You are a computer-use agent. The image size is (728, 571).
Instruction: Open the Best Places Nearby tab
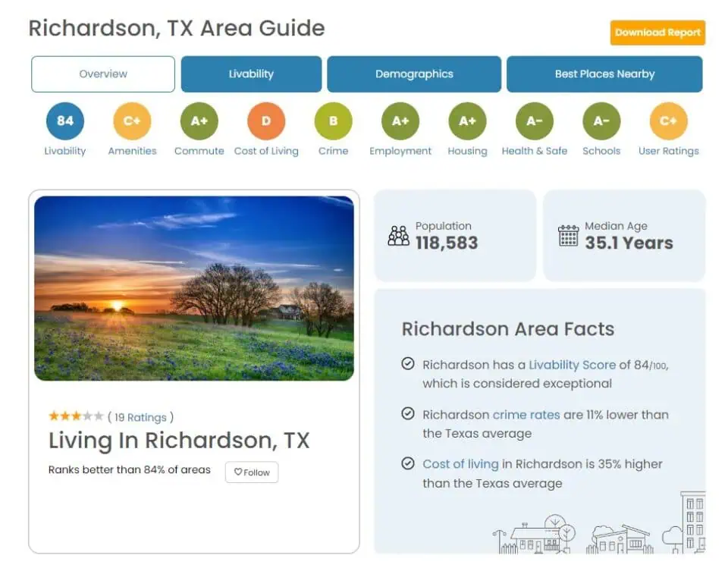tap(604, 74)
